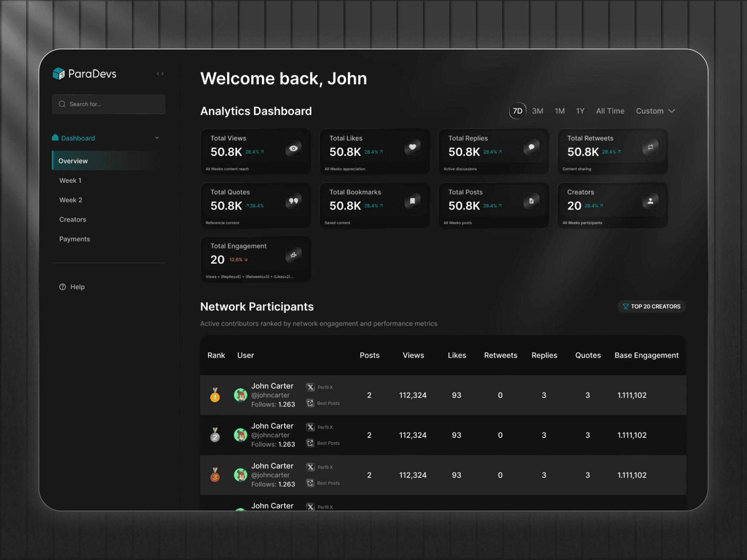The image size is (747, 560).
Task: Click the bronze medal for rank 3
Action: [215, 475]
